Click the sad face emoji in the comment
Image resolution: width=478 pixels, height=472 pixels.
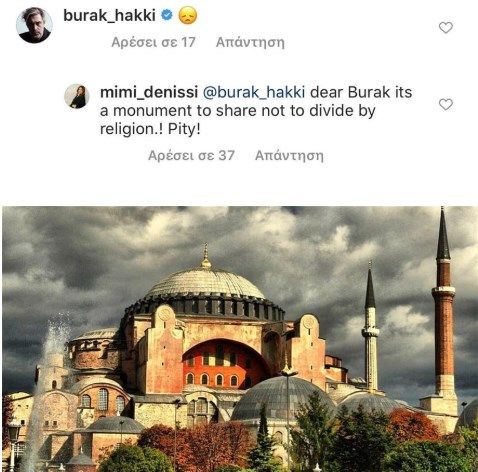coord(188,15)
